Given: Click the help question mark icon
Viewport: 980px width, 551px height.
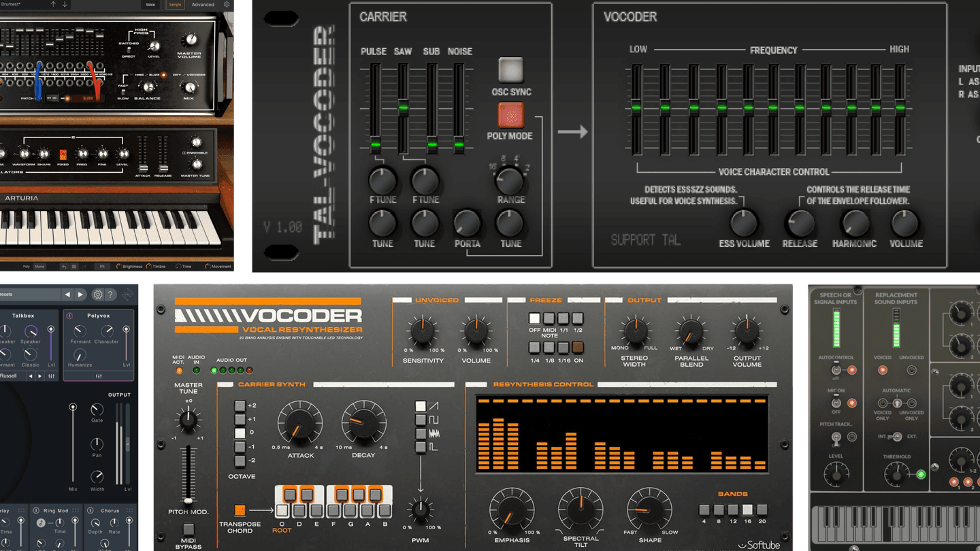Looking at the screenshot, I should point(111,295).
